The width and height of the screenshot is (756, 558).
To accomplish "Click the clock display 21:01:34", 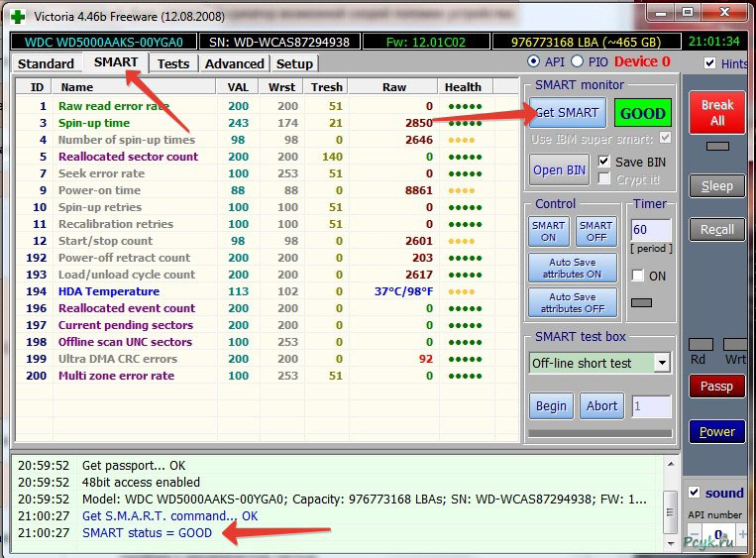I will [x=713, y=42].
